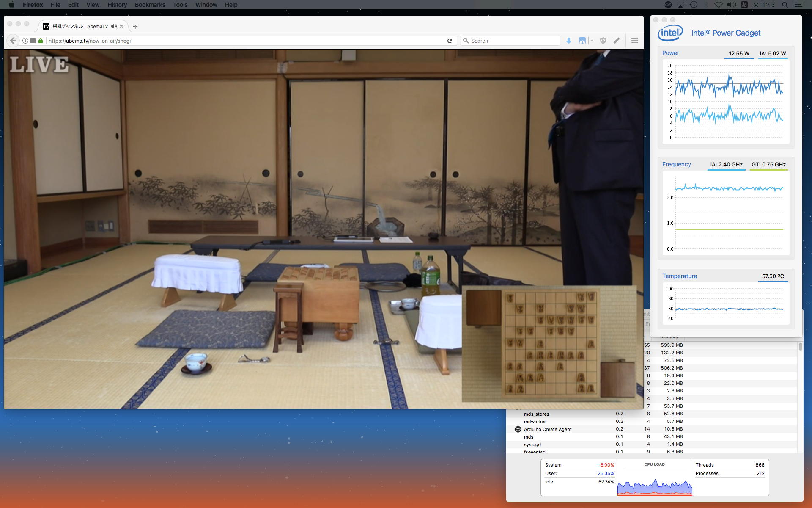Viewport: 812px width, 508px height.
Task: Open the History menu
Action: click(117, 5)
